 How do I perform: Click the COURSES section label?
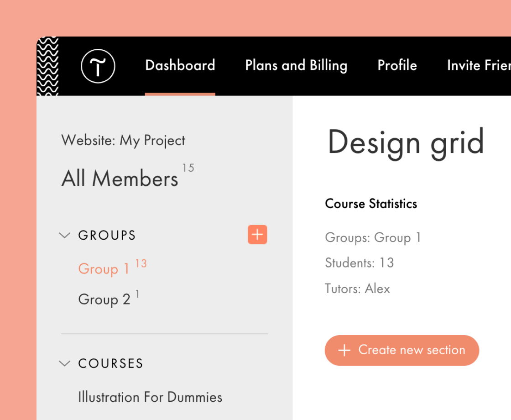(111, 363)
